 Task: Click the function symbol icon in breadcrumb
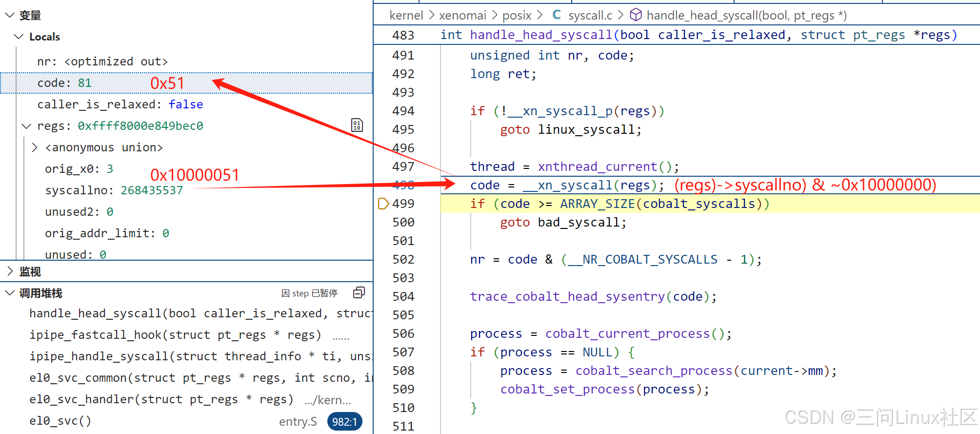636,15
